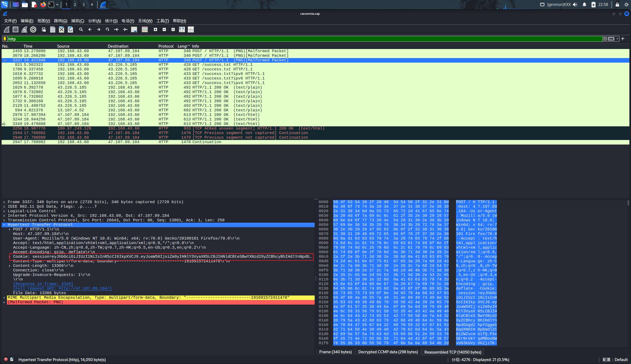Click the find packet magnifier icon
The image size is (631, 364).
[81, 29]
